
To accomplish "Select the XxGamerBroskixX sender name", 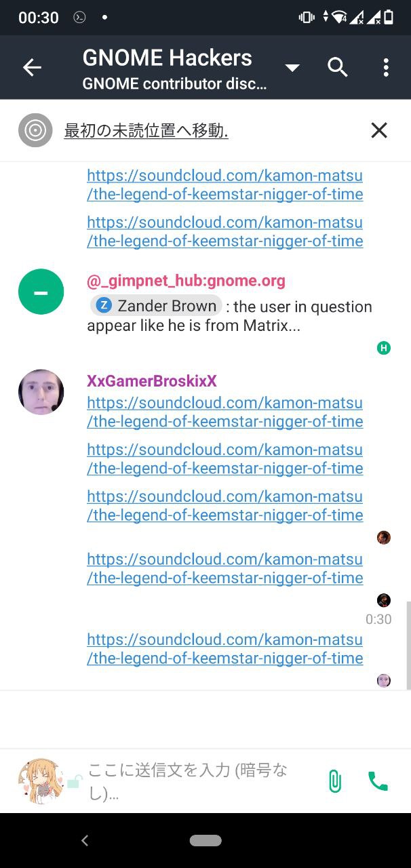I will tap(152, 381).
